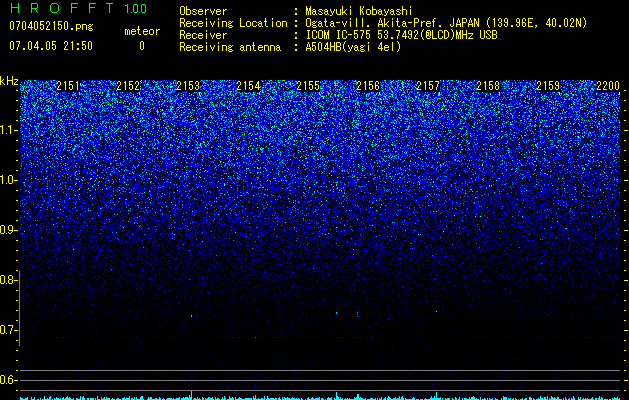Click the Receiving Location label

(233, 23)
